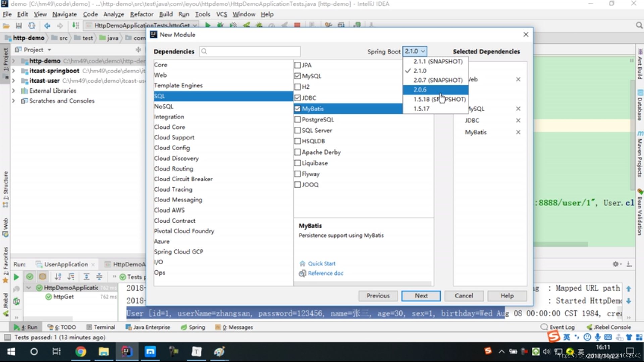Open the run configuration dropdown
The width and height of the screenshot is (644, 362).
click(x=141, y=25)
